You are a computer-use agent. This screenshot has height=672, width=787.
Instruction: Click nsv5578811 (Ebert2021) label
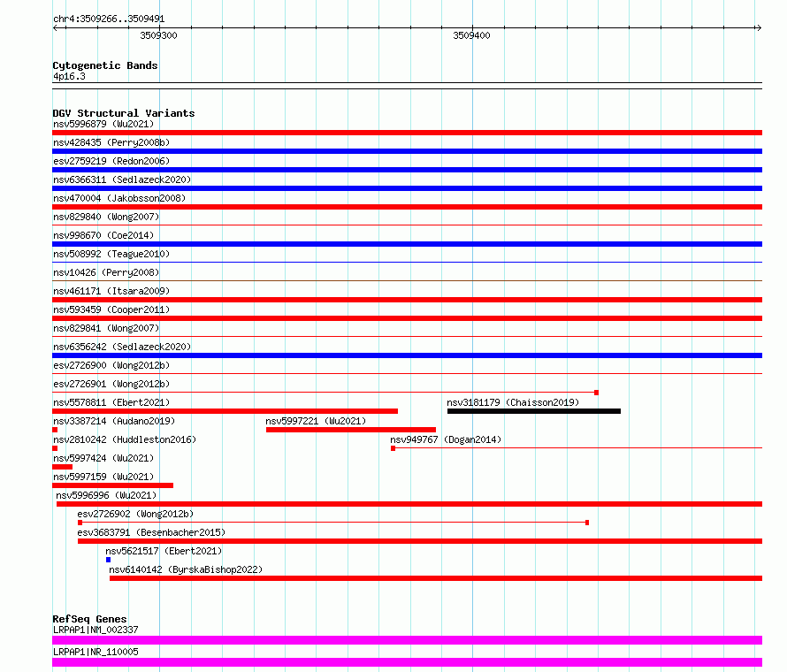point(111,402)
